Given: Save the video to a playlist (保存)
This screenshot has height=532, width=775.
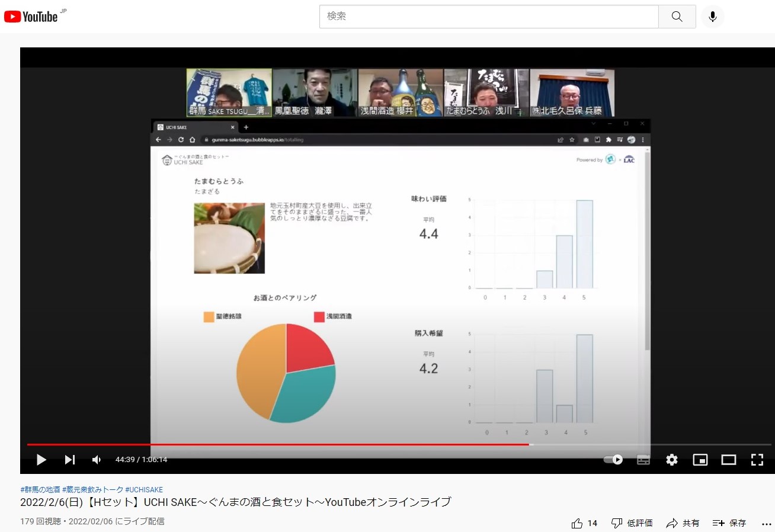Looking at the screenshot, I should click(729, 523).
